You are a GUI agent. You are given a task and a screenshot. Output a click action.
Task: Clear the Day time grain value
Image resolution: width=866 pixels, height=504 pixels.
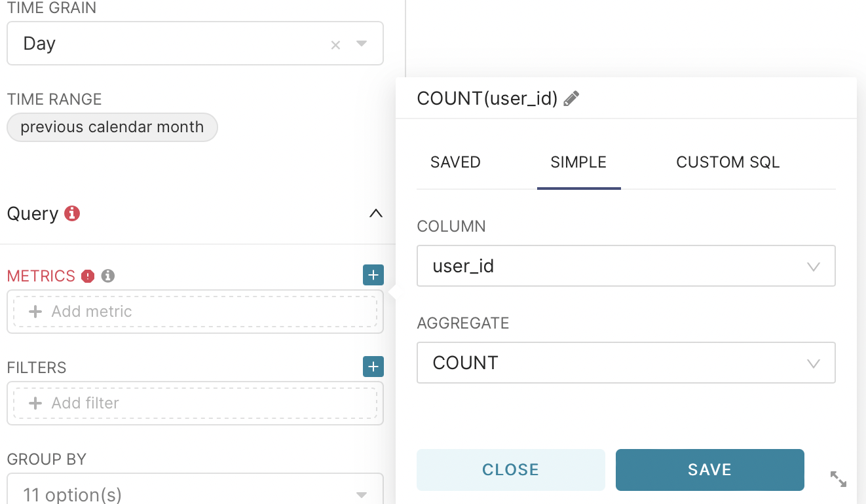(335, 45)
